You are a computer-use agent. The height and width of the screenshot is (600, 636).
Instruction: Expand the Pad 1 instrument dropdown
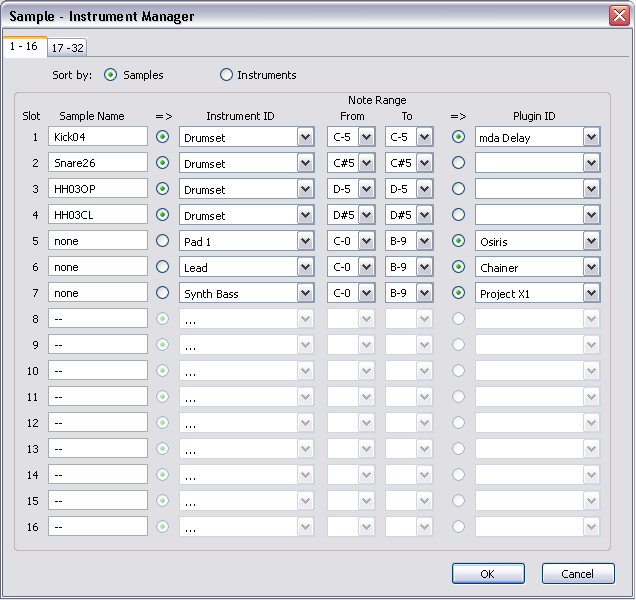305,241
